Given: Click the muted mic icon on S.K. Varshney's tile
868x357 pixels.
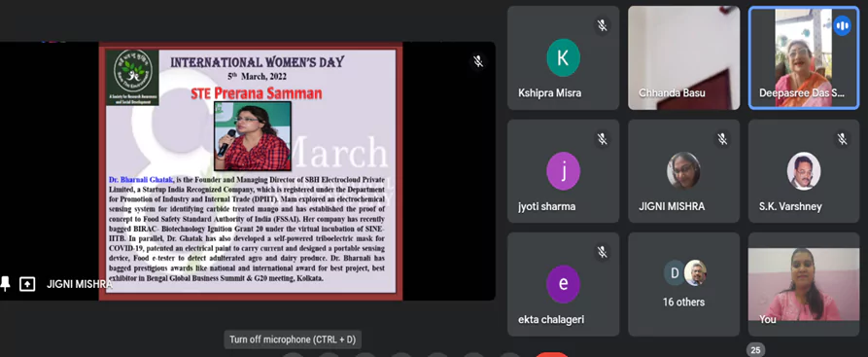Looking at the screenshot, I should [x=842, y=139].
